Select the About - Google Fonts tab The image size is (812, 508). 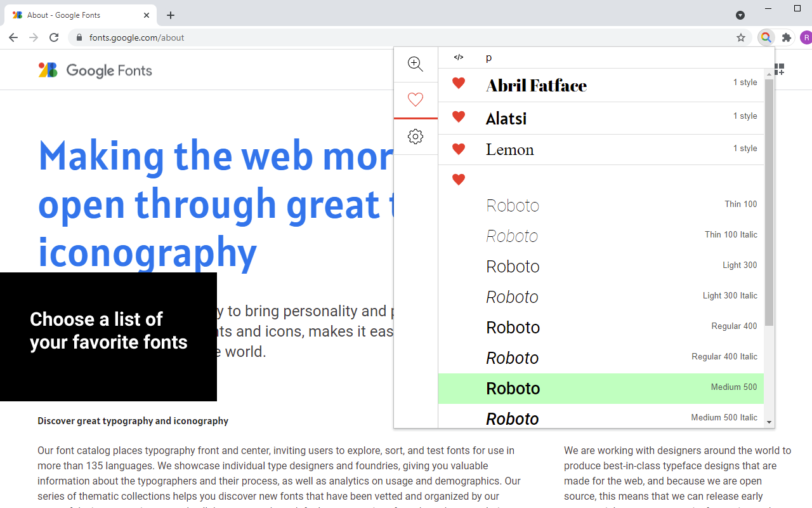(81, 15)
